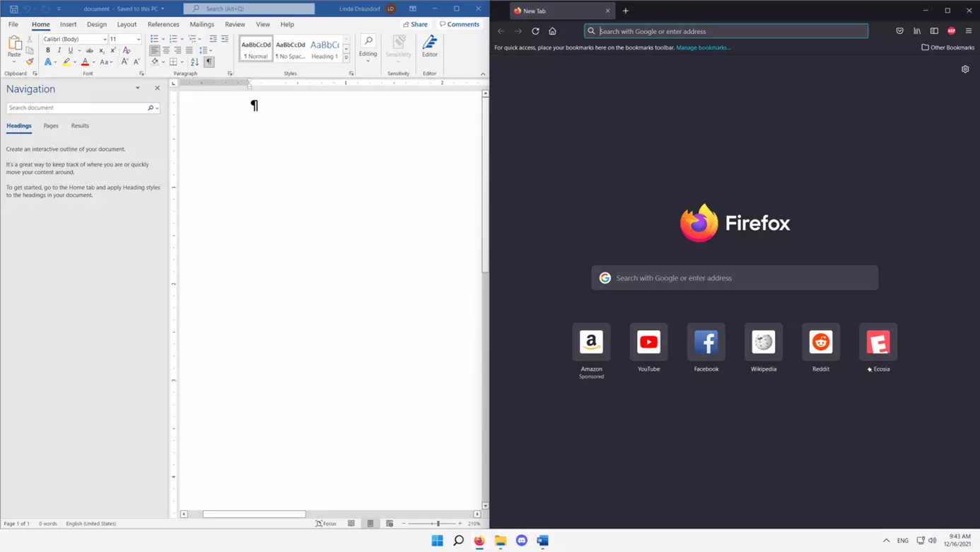
Task: Click the Sort A-Z icon
Action: tap(194, 62)
